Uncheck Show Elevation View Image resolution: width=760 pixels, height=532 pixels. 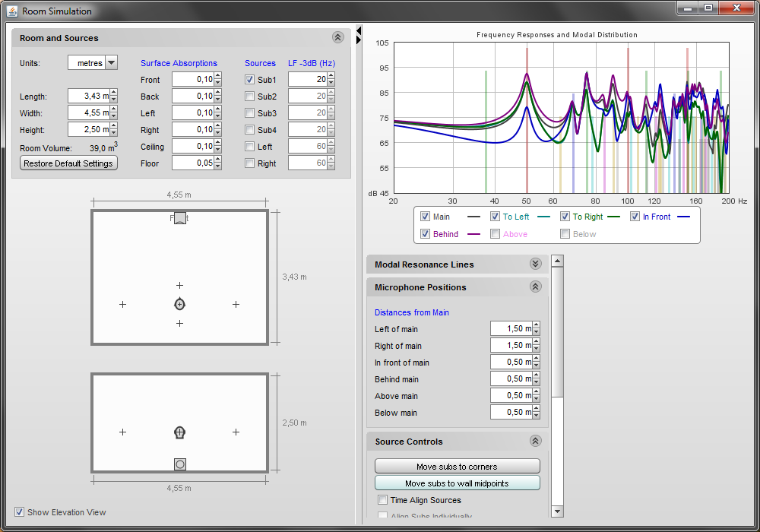[20, 511]
